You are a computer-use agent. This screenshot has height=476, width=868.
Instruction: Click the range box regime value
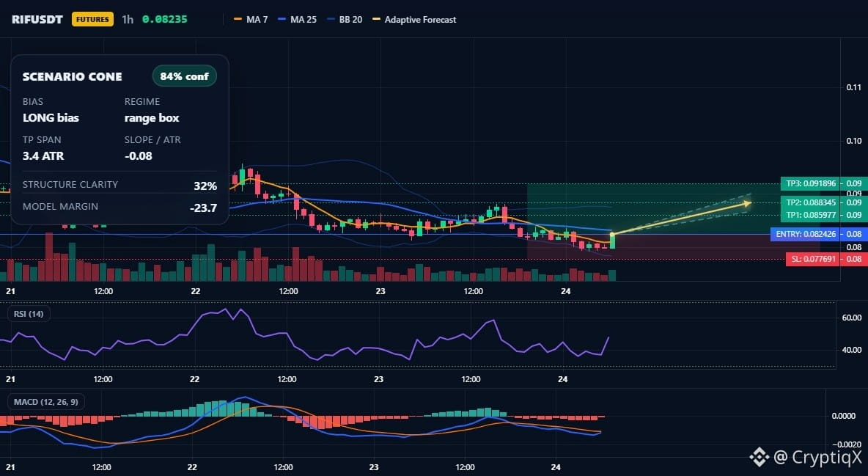tap(152, 117)
